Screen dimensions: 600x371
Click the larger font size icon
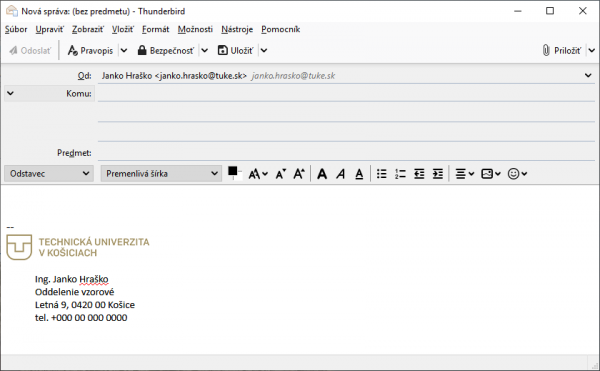coord(299,174)
